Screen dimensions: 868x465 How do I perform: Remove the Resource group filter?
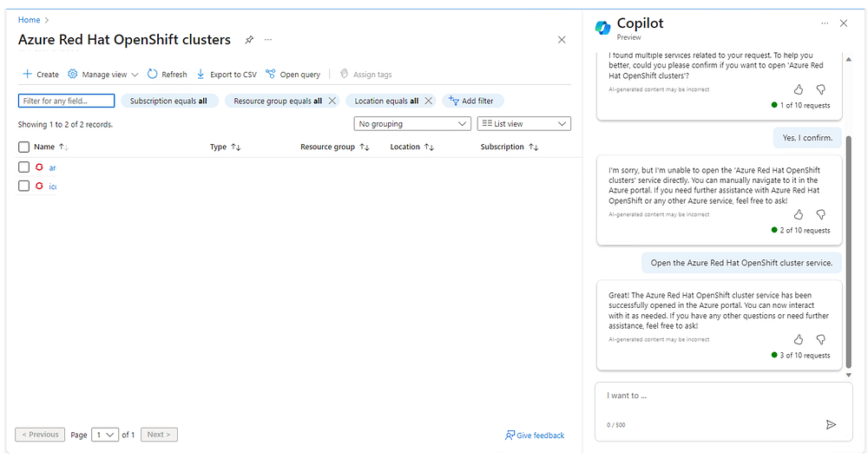tap(332, 101)
